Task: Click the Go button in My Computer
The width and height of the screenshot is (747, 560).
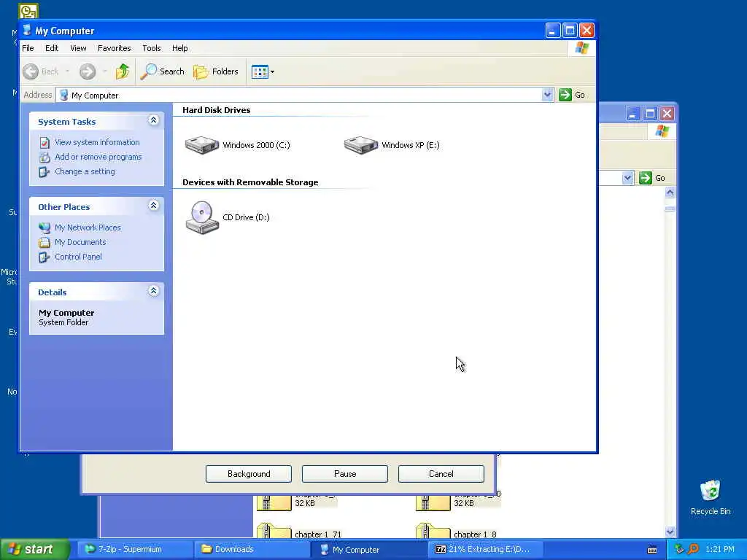Action: point(572,95)
